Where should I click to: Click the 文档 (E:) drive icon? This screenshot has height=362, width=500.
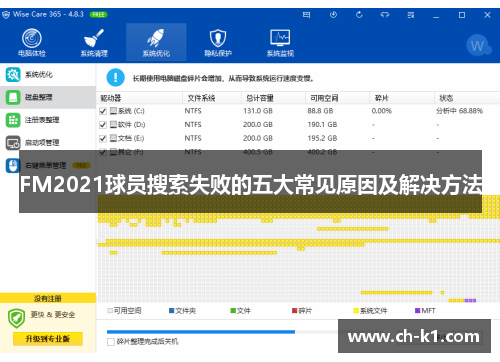click(114, 138)
